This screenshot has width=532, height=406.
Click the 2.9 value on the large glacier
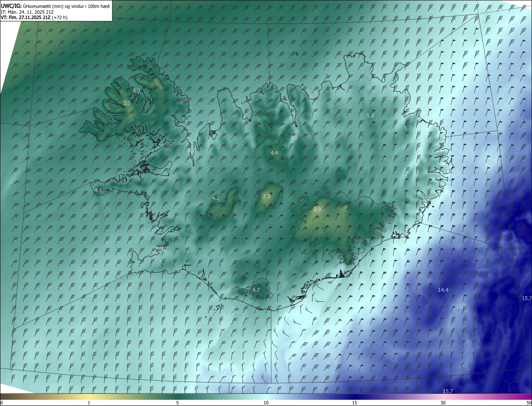[x=317, y=209]
